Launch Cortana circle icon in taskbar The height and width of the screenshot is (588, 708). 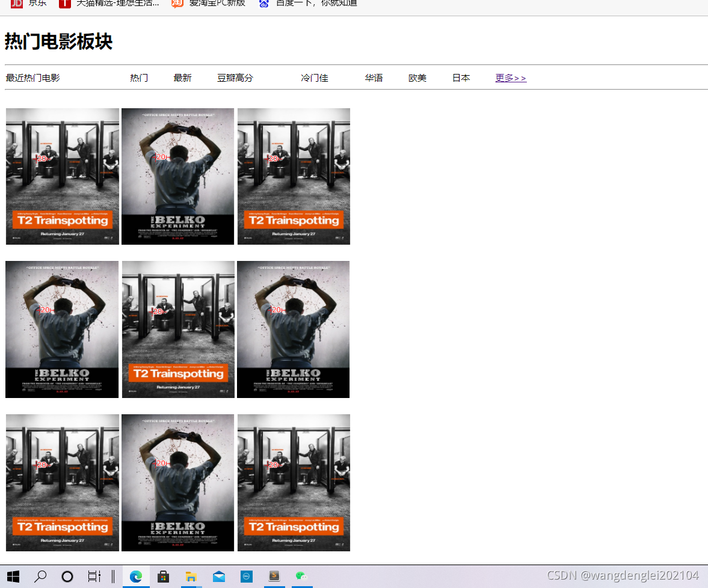[x=67, y=576]
